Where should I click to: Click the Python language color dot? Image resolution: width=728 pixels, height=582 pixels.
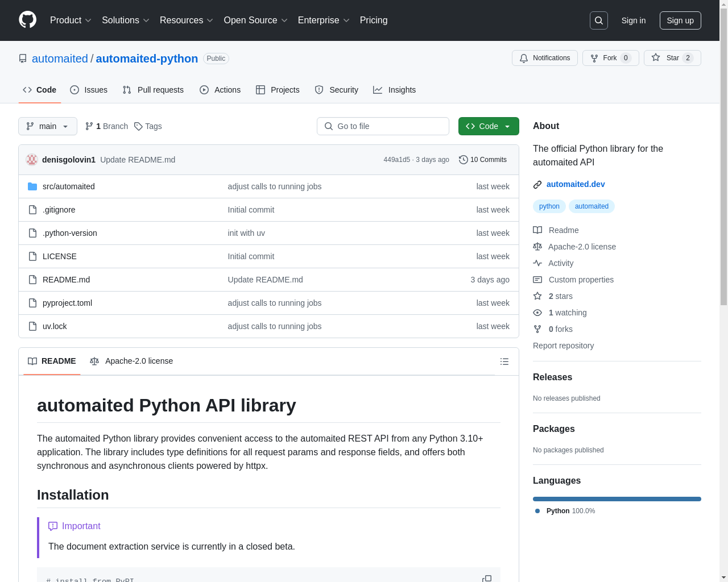(537, 511)
